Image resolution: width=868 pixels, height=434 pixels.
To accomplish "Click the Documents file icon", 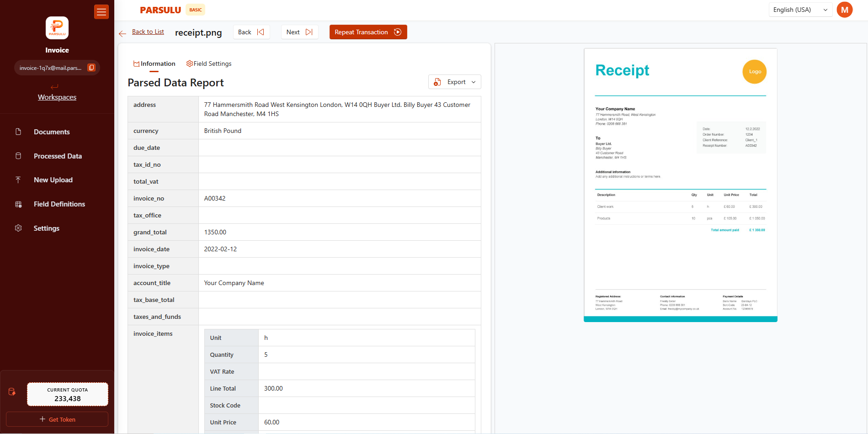I will 18,132.
